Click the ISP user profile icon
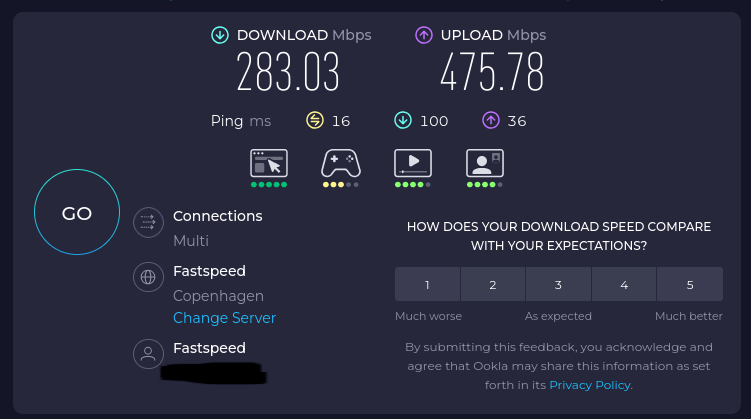This screenshot has height=419, width=751. pyautogui.click(x=148, y=354)
